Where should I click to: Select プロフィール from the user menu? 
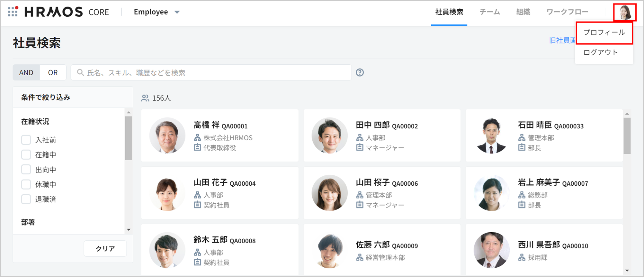(x=604, y=32)
